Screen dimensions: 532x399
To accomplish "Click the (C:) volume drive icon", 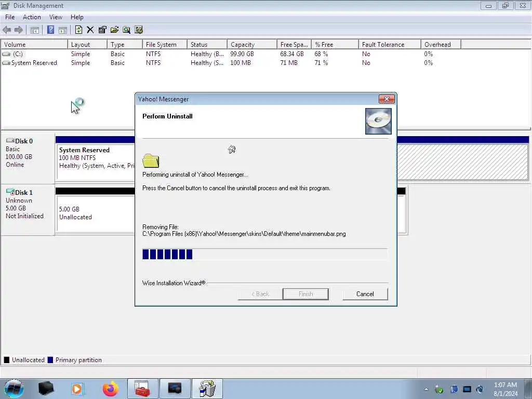I will tap(6, 54).
